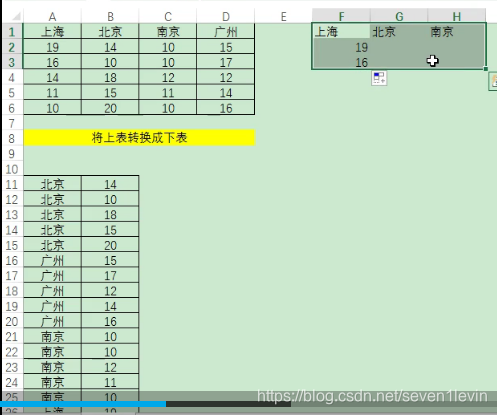The height and width of the screenshot is (415, 497).
Task: Click cell B20 containing 16
Action: click(110, 321)
